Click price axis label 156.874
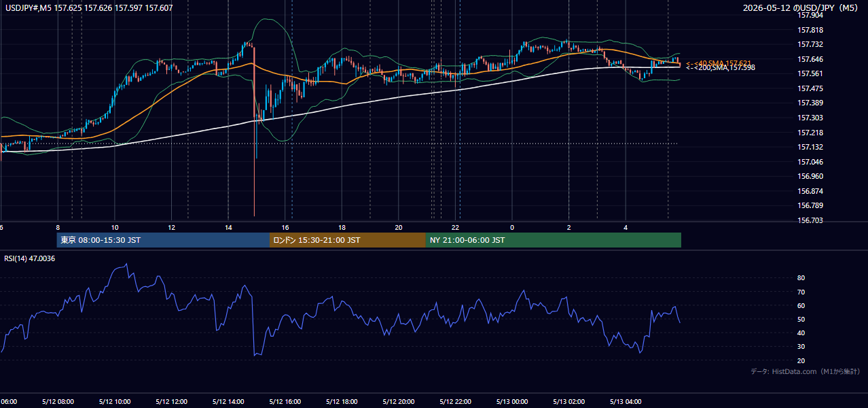The height and width of the screenshot is (408, 868). (x=810, y=191)
